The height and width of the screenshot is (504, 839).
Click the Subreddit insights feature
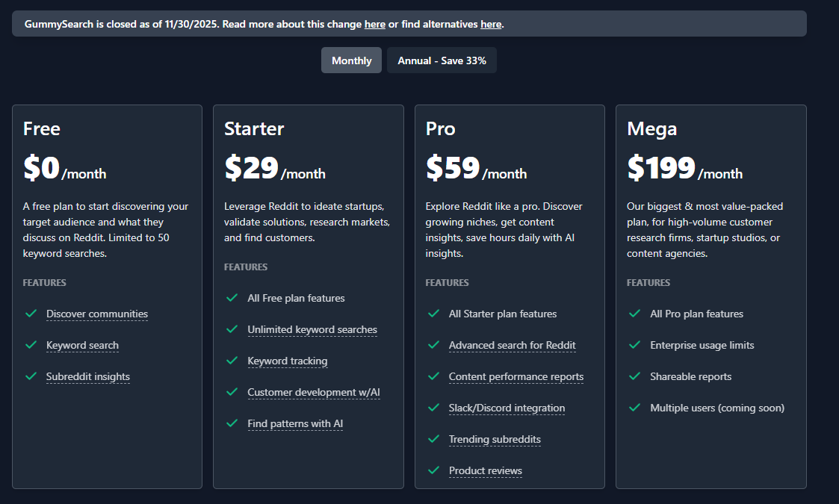[87, 376]
